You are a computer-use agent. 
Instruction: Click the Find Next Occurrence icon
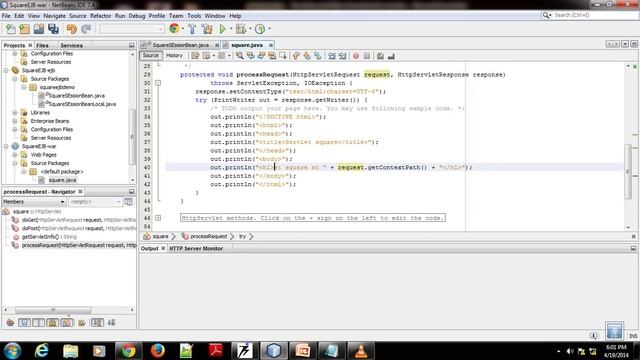pyautogui.click(x=261, y=56)
